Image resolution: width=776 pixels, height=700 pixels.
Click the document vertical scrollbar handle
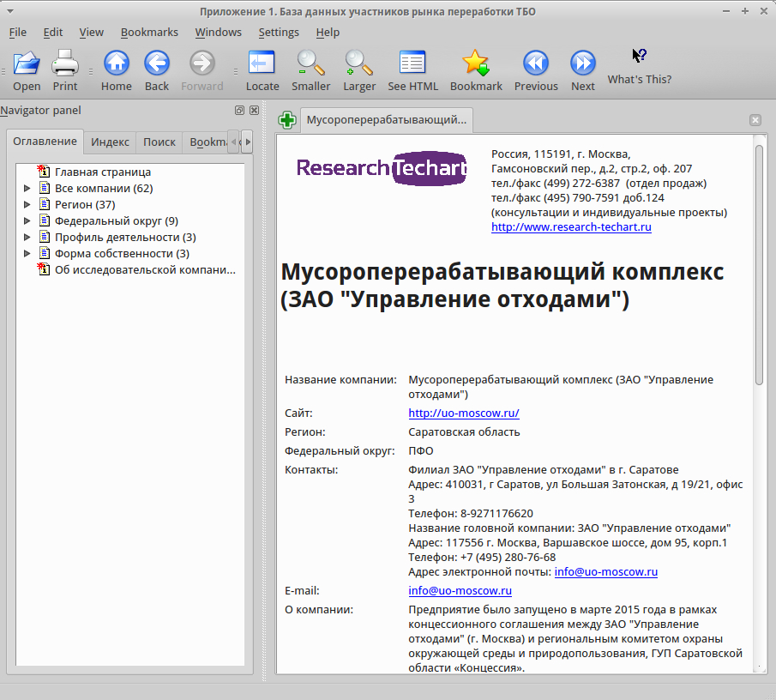[759, 265]
